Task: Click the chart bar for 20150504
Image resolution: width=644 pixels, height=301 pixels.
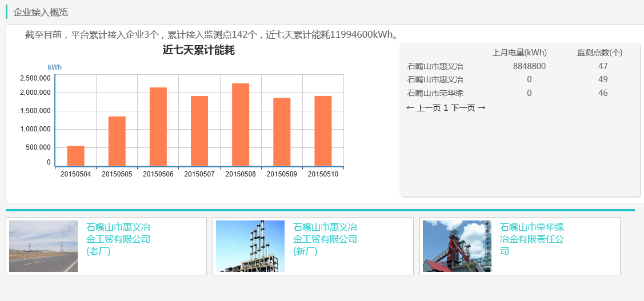Action: coord(75,156)
